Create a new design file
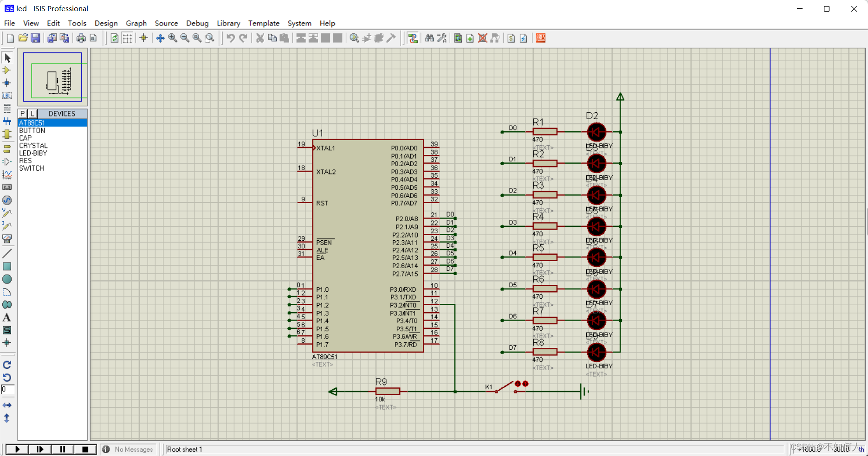The height and width of the screenshot is (456, 868). (x=10, y=38)
